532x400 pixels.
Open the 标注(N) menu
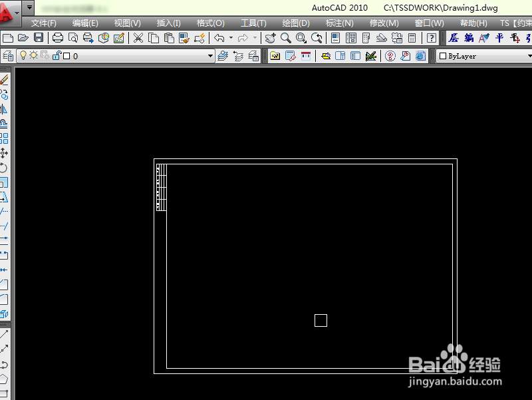(x=339, y=23)
